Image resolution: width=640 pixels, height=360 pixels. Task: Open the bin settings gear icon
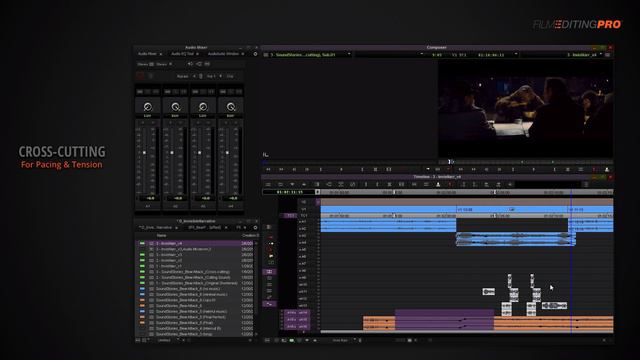(x=256, y=227)
